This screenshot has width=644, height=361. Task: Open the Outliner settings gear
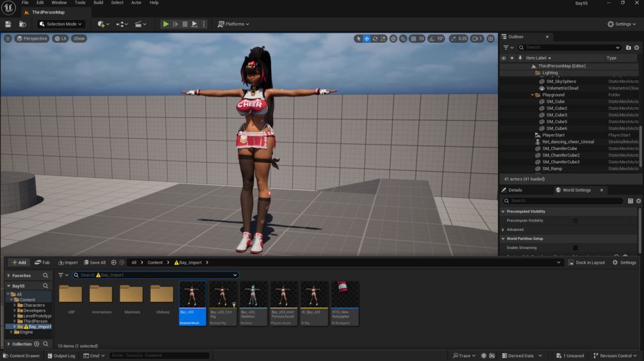pyautogui.click(x=637, y=47)
